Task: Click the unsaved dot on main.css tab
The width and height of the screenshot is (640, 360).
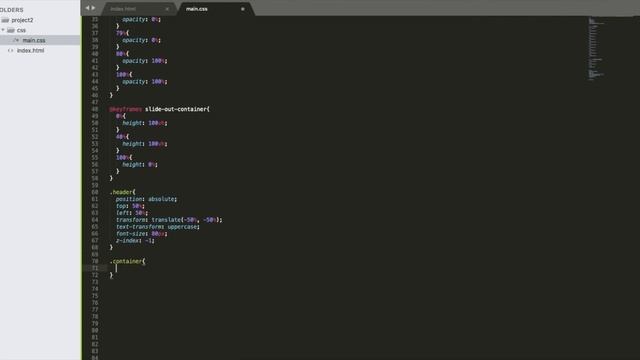Action: pos(242,9)
